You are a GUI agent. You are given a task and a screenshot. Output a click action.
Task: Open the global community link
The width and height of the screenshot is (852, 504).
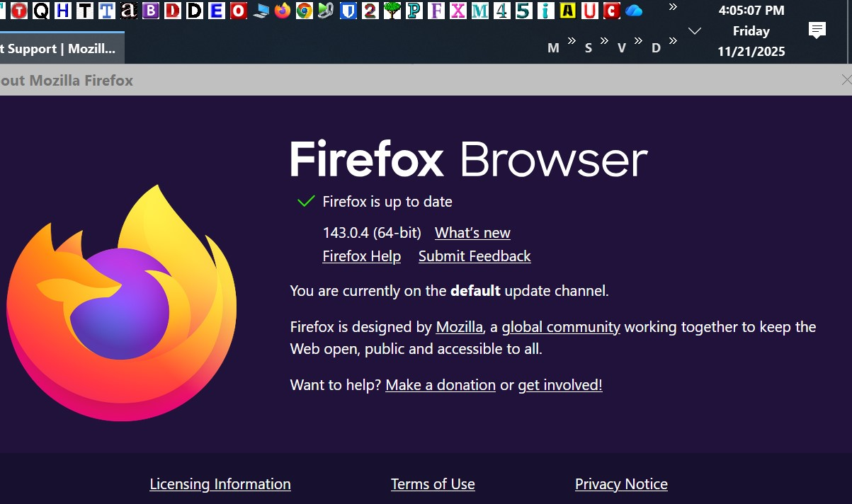point(561,327)
